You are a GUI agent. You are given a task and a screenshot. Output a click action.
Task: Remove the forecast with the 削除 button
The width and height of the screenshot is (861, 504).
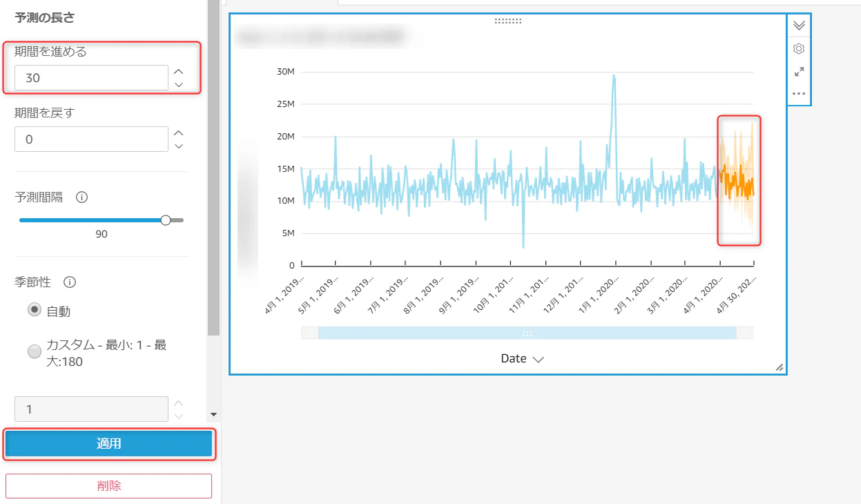tap(108, 486)
